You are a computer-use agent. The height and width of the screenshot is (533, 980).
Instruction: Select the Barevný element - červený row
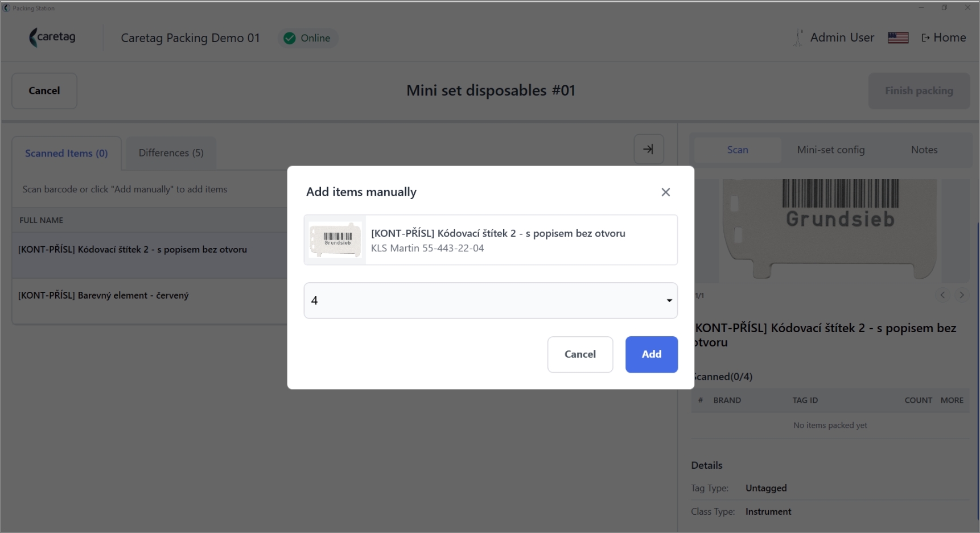point(150,296)
